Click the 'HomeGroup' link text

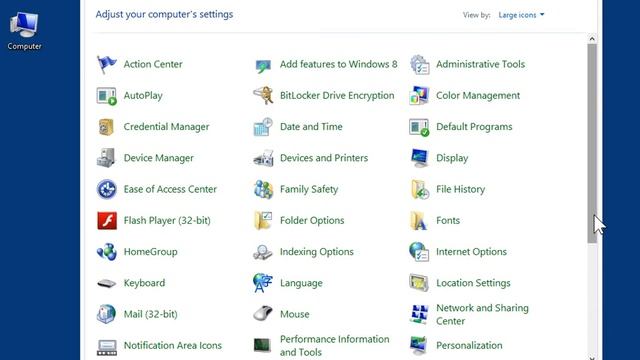(x=151, y=252)
